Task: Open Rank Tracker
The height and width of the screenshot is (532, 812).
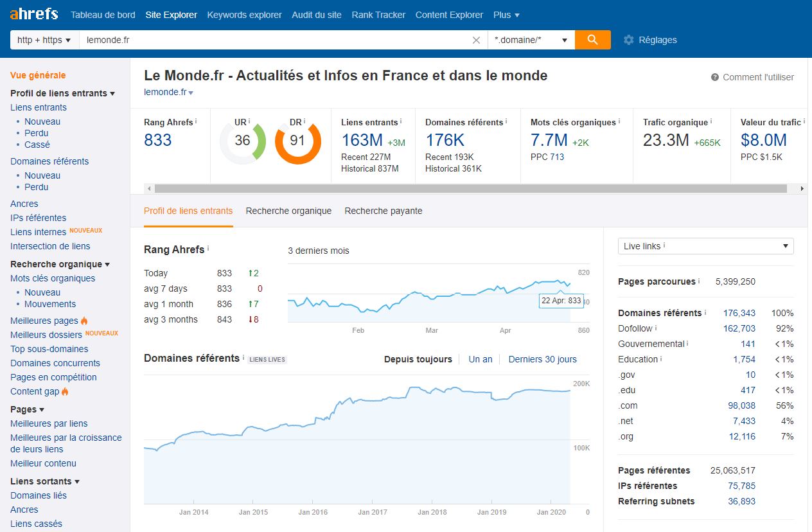Action: [378, 15]
